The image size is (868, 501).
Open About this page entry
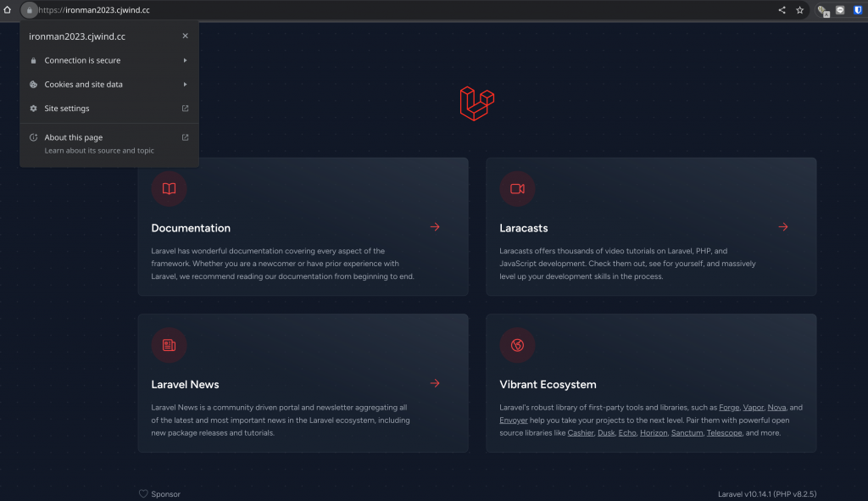109,143
